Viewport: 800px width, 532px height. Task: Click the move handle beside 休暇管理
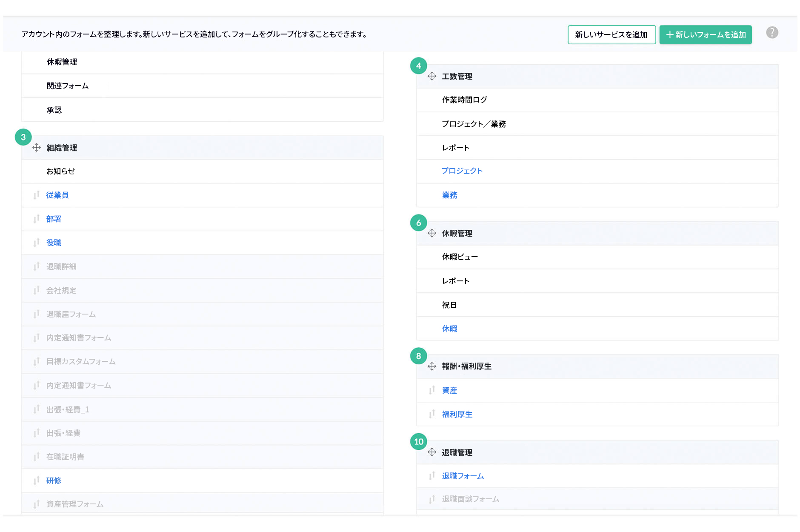coord(432,233)
